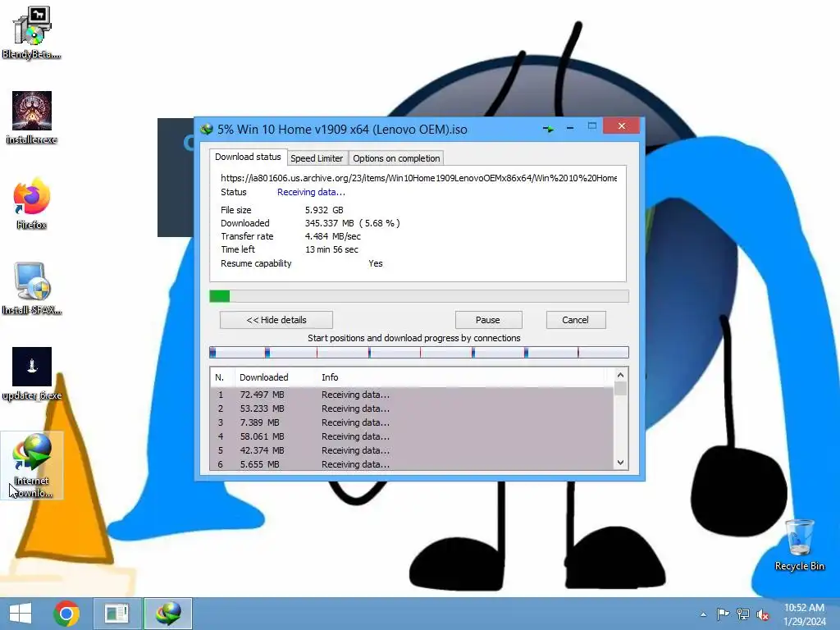Switch to the green window taskbar app
The height and width of the screenshot is (630, 840).
point(116,614)
